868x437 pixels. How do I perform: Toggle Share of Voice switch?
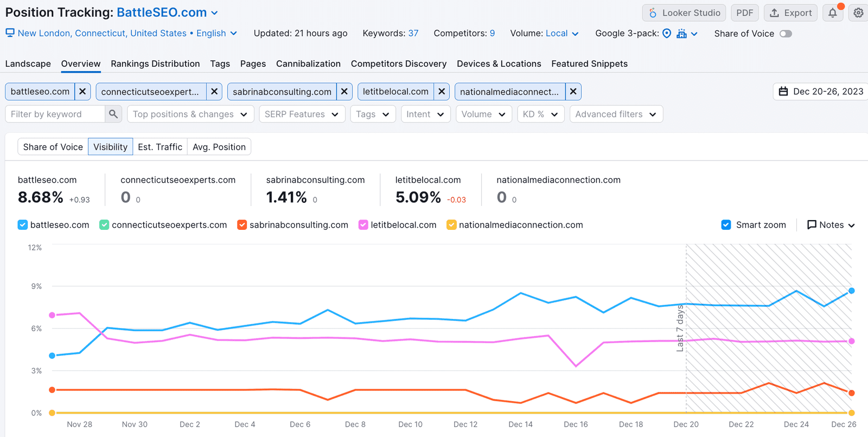[786, 34]
